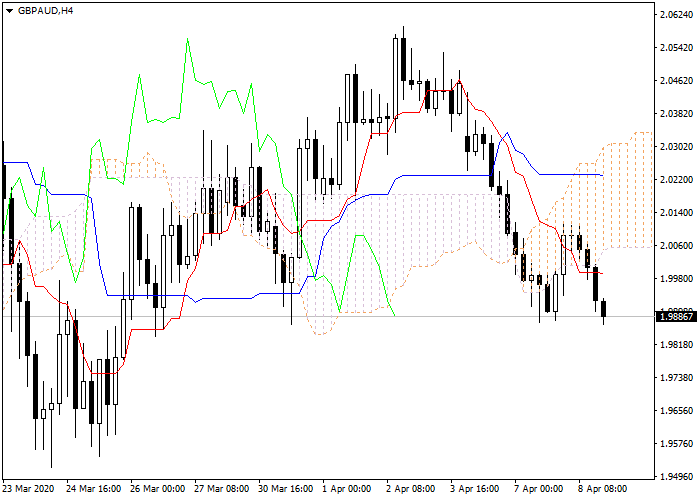
Task: Click the 1.94960 price axis label
Action: click(678, 477)
